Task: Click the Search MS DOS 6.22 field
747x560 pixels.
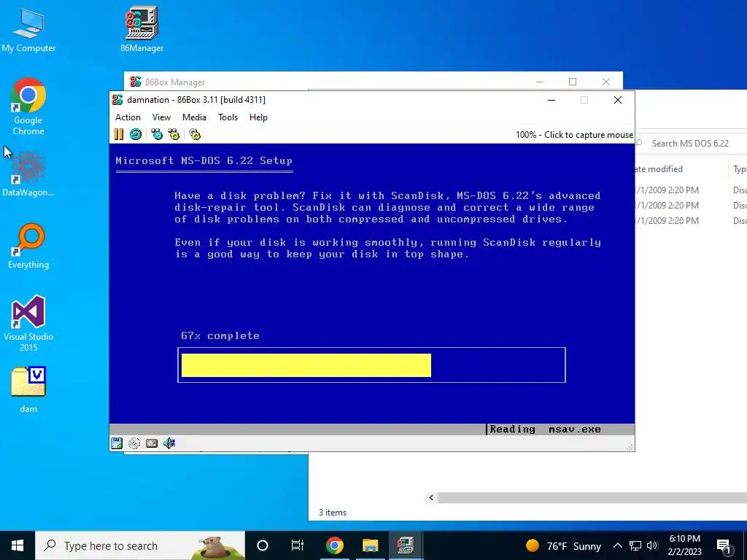Action: (690, 144)
